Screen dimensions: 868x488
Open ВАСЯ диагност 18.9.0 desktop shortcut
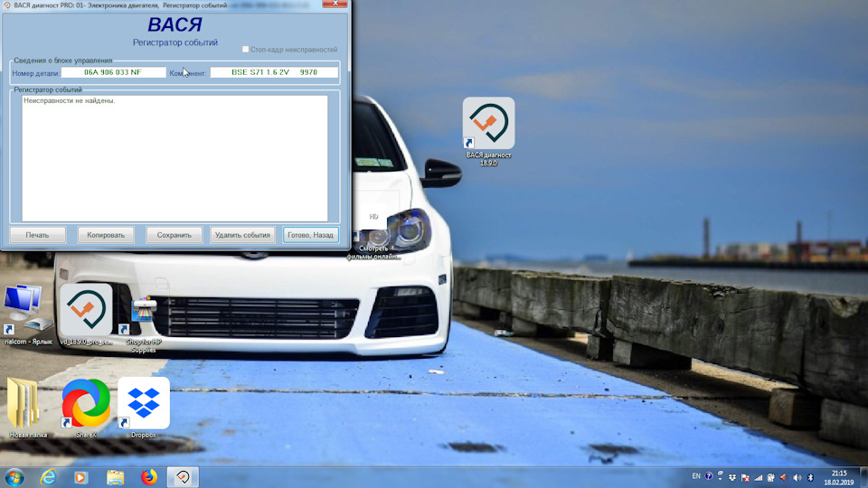coord(488,132)
